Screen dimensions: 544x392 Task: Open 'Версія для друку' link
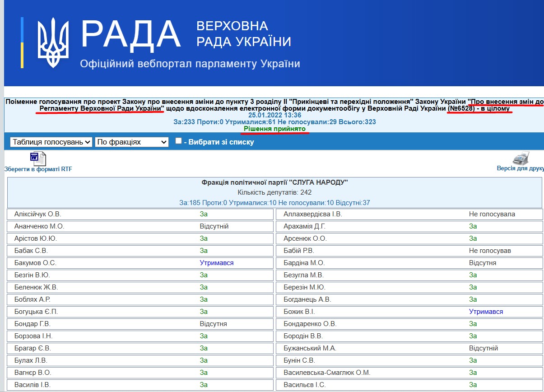520,169
